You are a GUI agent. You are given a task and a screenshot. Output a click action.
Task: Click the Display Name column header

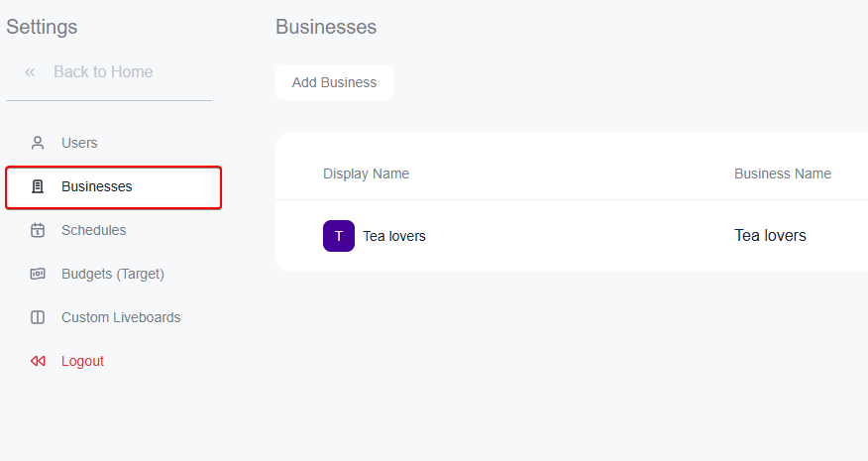point(366,173)
